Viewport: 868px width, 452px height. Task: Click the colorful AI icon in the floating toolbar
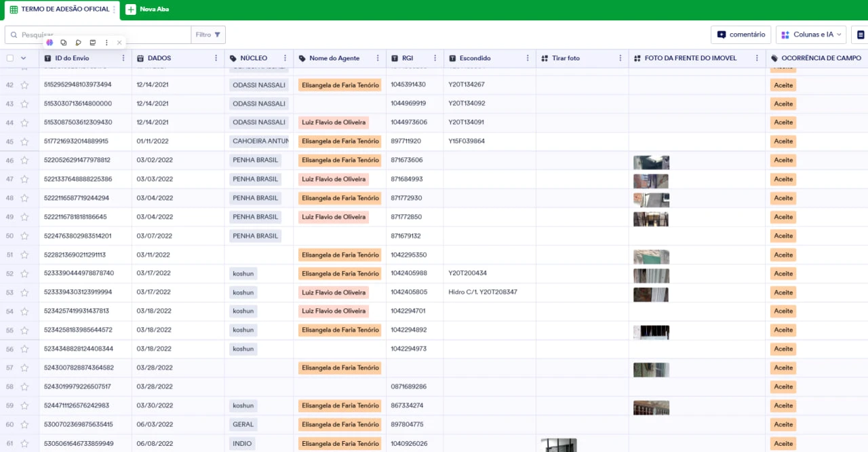[50, 42]
